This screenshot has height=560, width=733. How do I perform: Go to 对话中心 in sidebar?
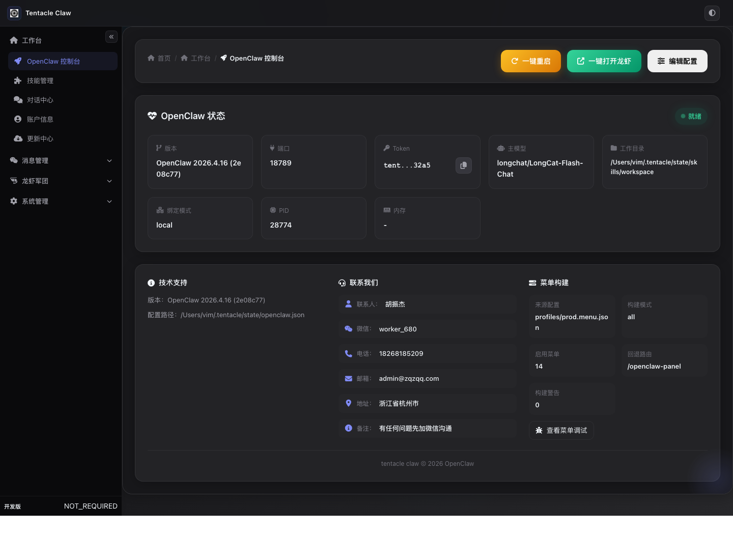click(x=63, y=100)
